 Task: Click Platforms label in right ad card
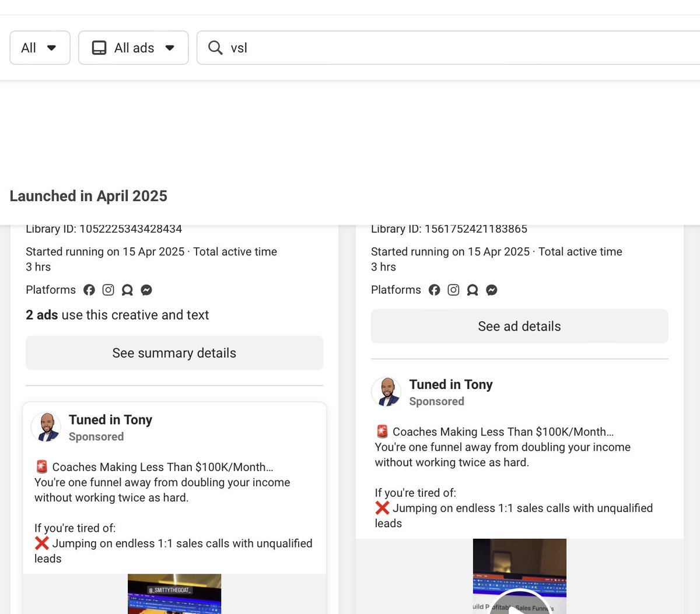[396, 290]
